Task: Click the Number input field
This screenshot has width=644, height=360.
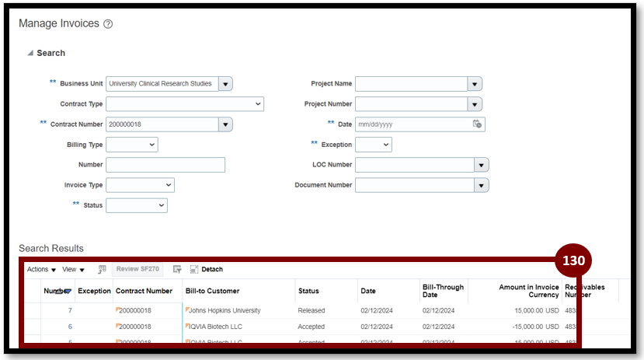Action: click(165, 165)
